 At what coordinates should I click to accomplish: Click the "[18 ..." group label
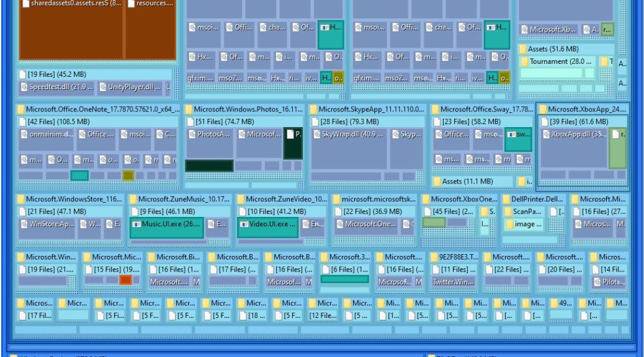[x=257, y=315]
